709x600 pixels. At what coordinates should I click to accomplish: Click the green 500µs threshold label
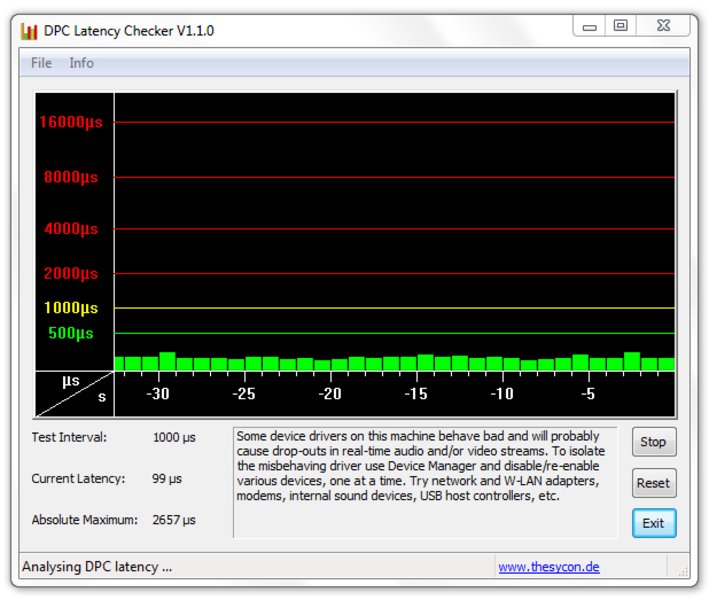(71, 333)
